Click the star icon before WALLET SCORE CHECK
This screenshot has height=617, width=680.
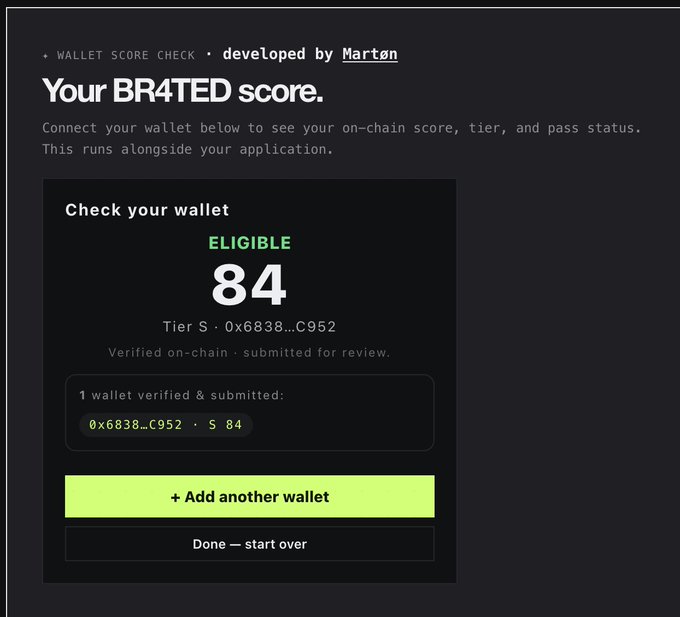coord(46,56)
